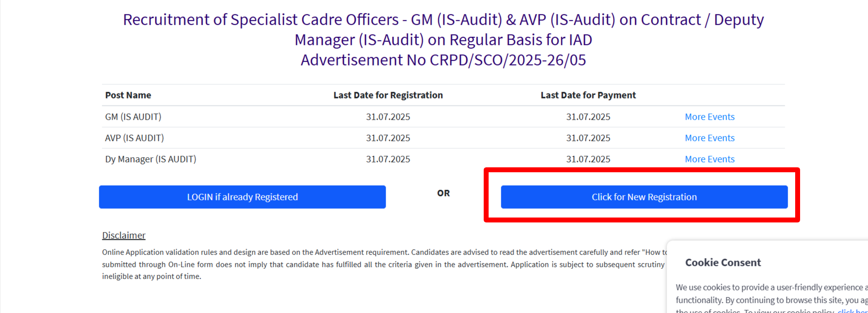Open More Events for AVP (IS AUDIT)
868x313 pixels.
(709, 138)
